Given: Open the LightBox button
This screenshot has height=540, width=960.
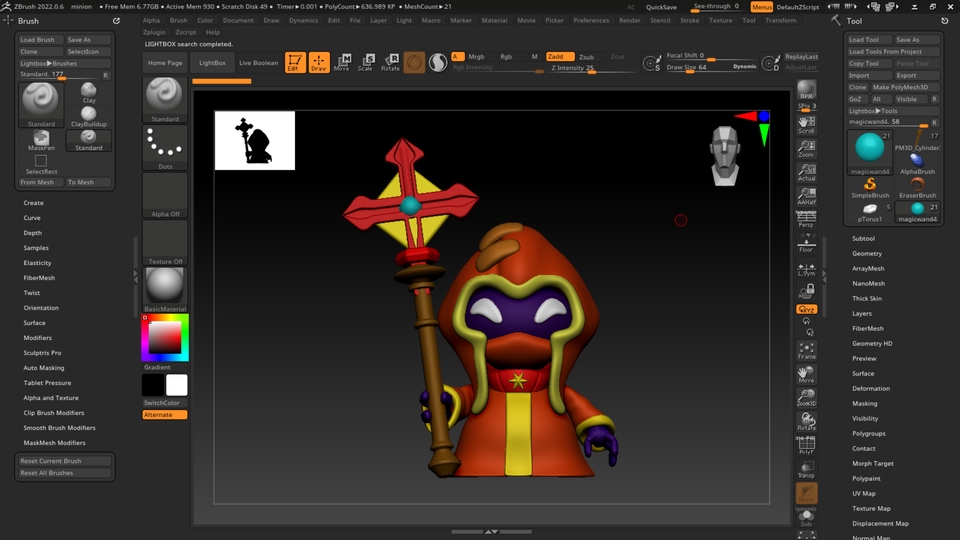Looking at the screenshot, I should point(212,62).
